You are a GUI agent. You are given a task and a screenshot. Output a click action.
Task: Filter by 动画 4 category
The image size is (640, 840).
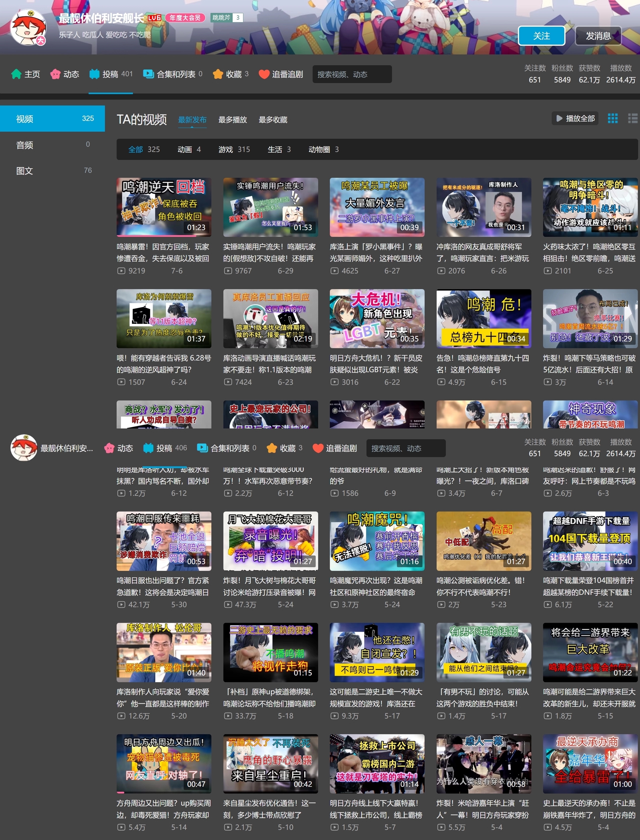coord(189,149)
